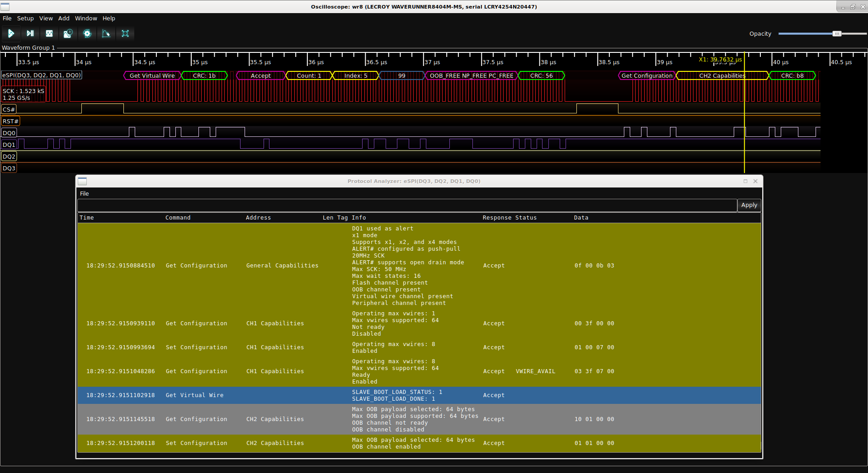Image resolution: width=868 pixels, height=473 pixels.
Task: Open the Window menu
Action: [86, 19]
